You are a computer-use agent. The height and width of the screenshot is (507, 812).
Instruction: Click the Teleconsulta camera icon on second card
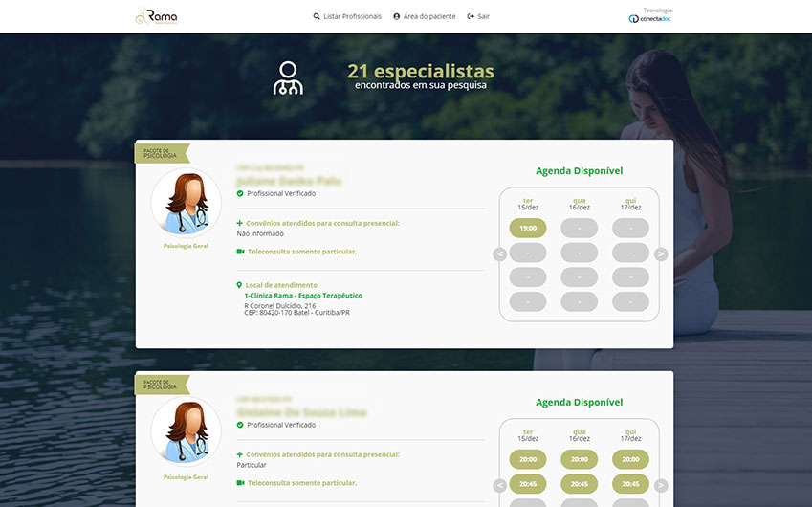[x=240, y=483]
